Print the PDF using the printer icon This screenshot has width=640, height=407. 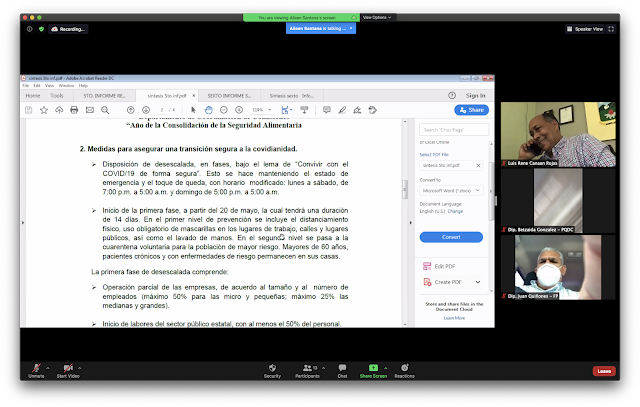(x=74, y=110)
